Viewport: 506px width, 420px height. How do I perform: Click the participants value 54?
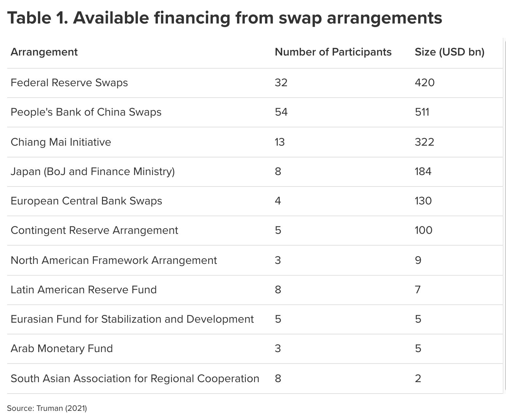pos(281,112)
